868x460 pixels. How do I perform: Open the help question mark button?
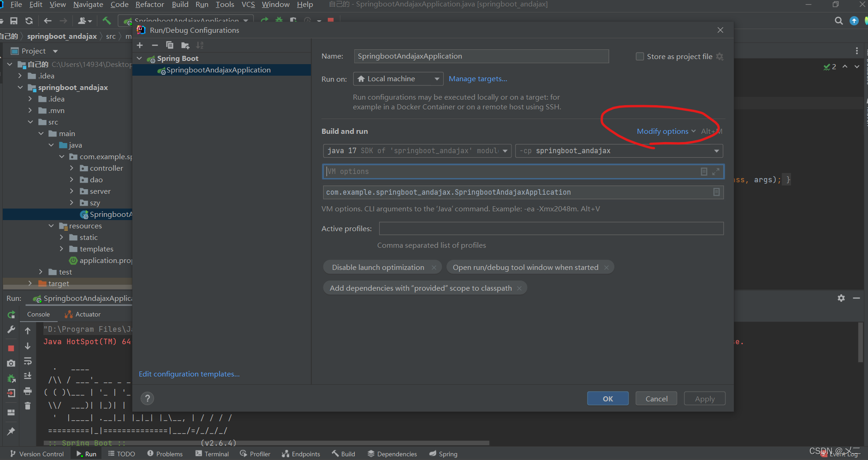click(x=148, y=398)
